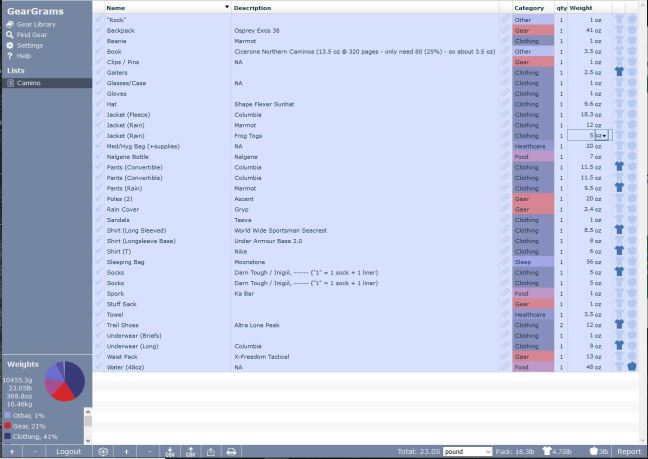Click the Gear Library icon in sidebar

(10, 24)
